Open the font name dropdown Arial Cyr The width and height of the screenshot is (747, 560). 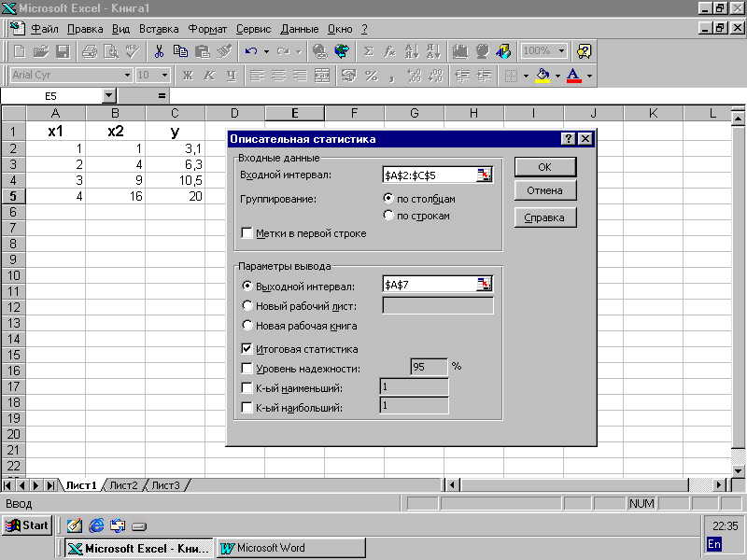pos(127,76)
